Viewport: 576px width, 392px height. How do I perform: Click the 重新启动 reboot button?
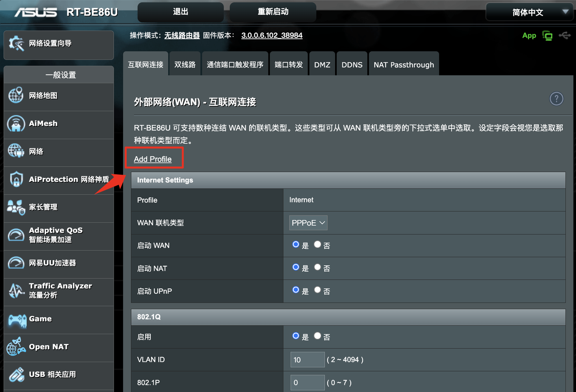pos(273,12)
